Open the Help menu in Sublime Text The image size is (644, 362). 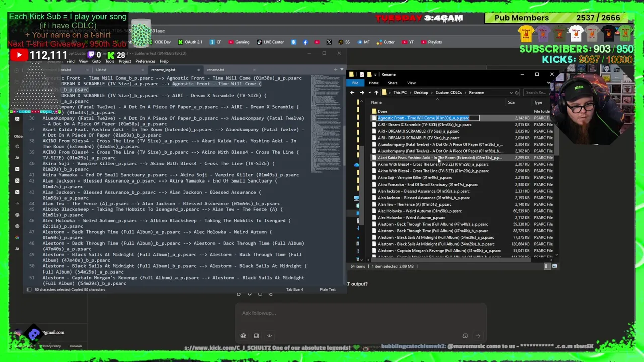point(164,61)
